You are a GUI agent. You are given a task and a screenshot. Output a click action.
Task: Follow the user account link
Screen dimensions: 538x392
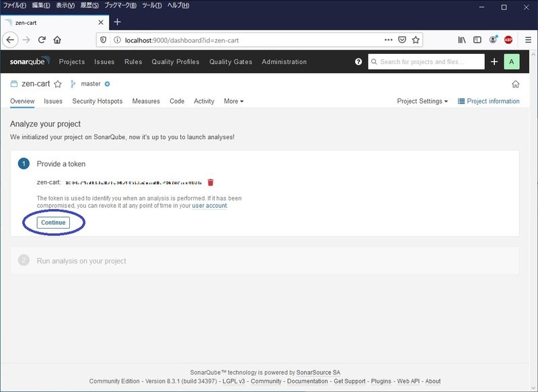(x=209, y=206)
